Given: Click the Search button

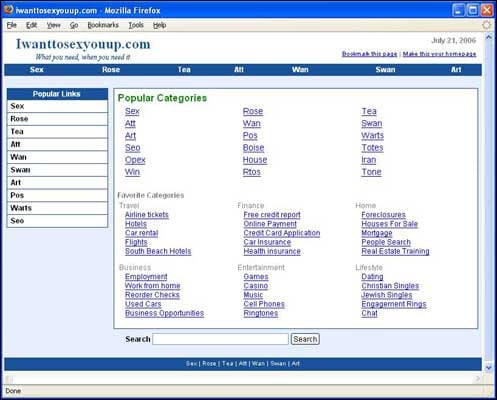Looking at the screenshot, I should click(x=305, y=339).
